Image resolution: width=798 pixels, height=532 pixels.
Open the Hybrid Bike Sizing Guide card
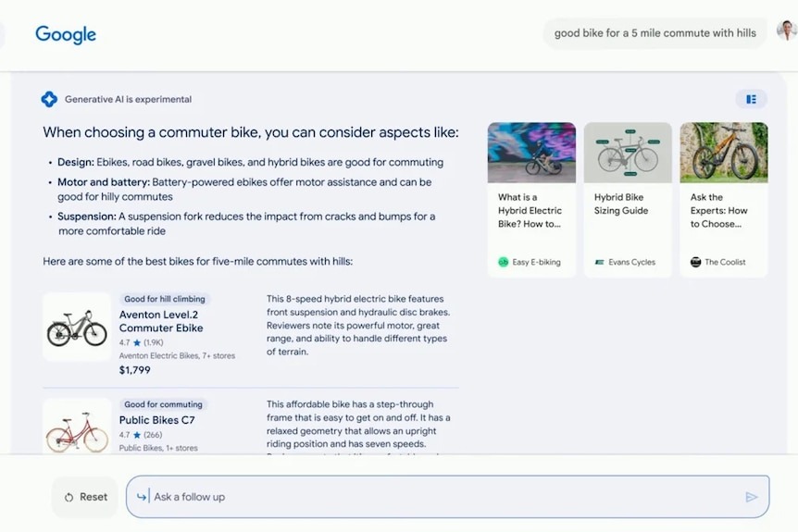628,200
